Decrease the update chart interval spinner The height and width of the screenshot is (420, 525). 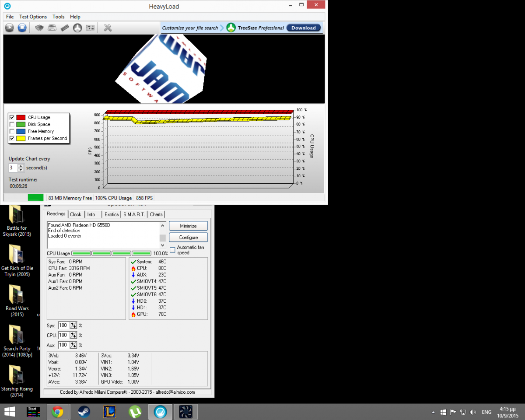coord(21,170)
